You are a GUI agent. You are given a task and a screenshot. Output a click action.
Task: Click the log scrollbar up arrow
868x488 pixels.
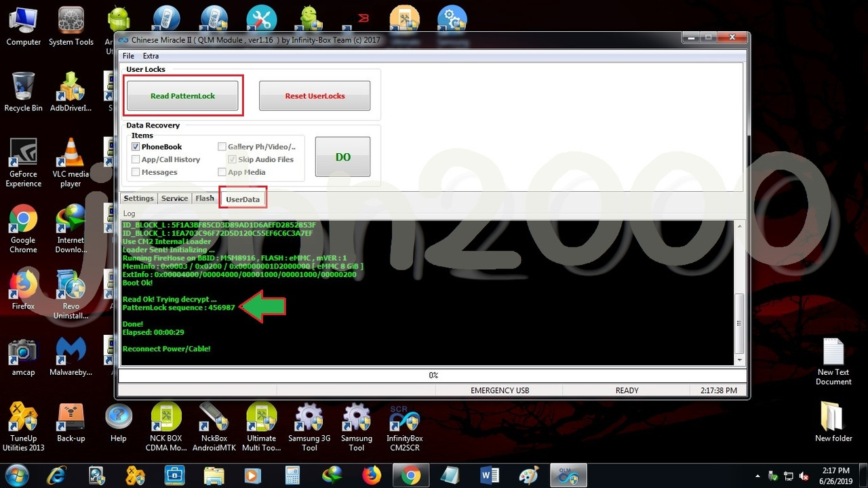[x=740, y=226]
